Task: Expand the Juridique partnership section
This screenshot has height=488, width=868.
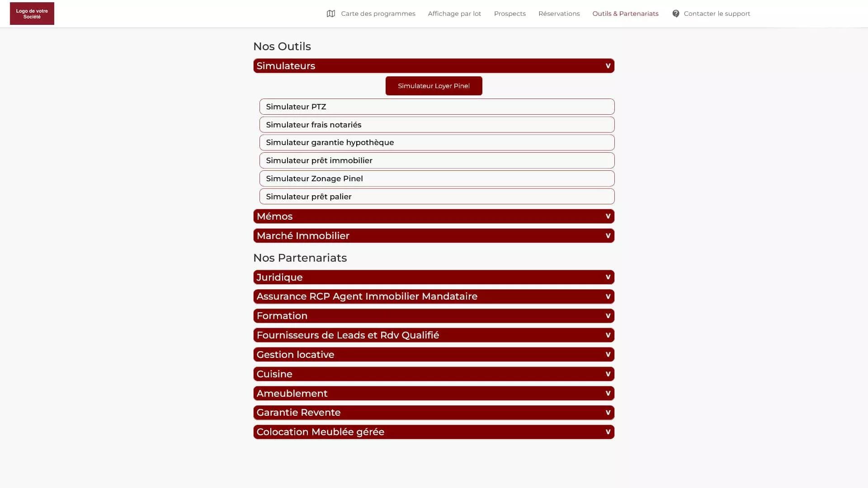Action: point(434,277)
